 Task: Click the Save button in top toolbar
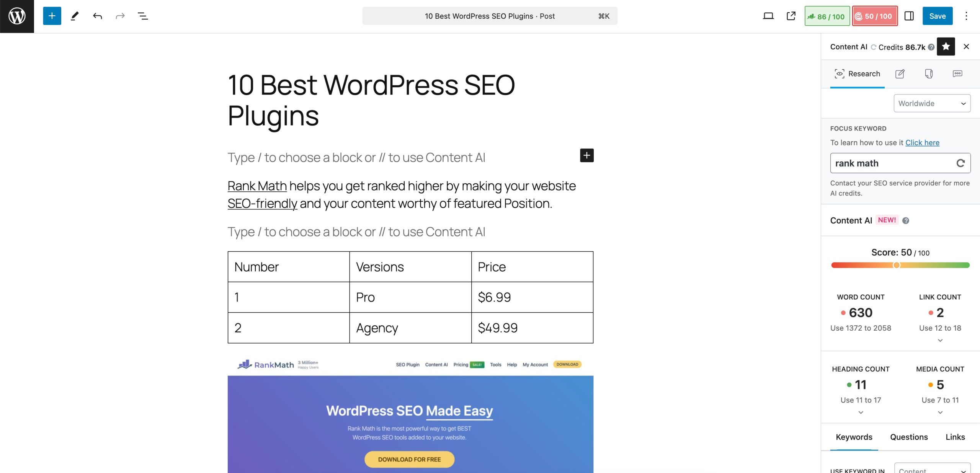tap(938, 16)
